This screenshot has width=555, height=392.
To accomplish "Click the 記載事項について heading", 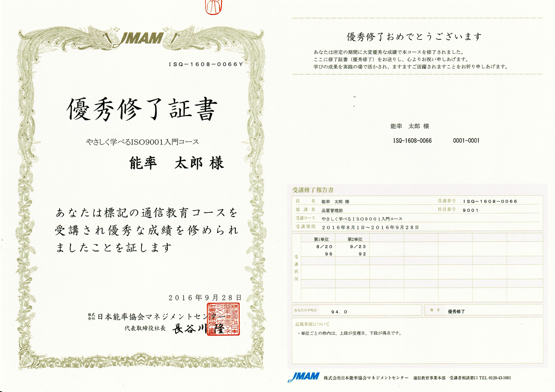I will point(312,324).
